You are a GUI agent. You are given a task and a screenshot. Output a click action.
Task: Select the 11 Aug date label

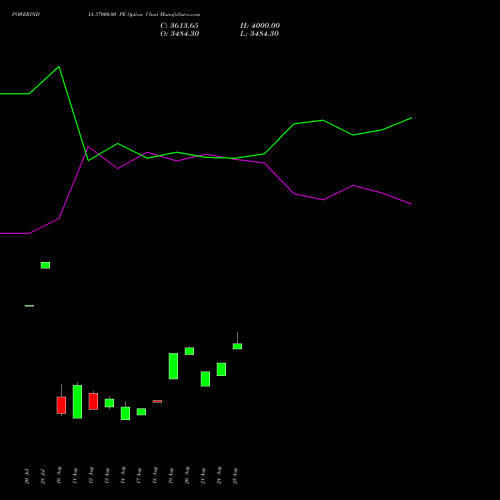(75, 476)
